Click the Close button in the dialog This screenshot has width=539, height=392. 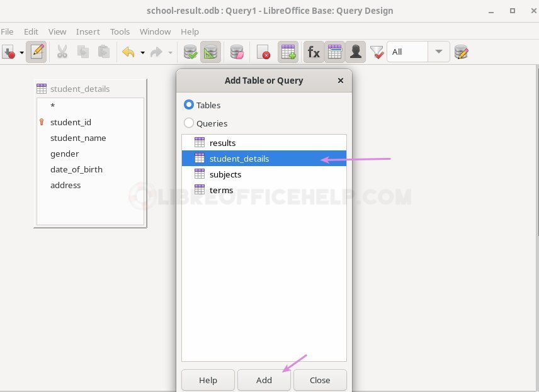pos(320,380)
